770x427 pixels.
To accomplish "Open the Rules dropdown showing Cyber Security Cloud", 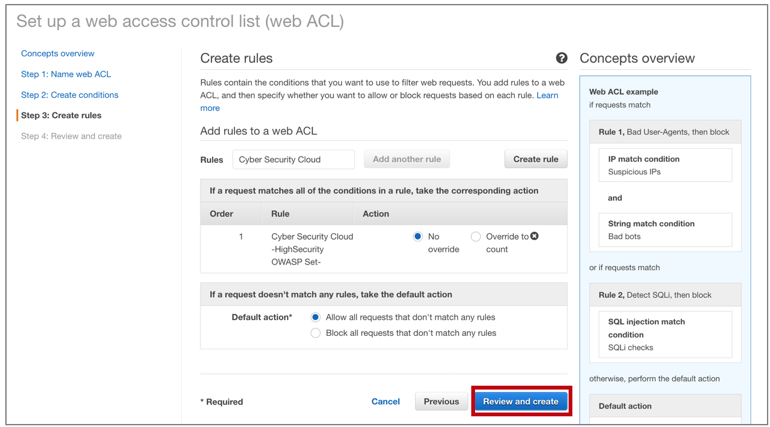I will pos(293,159).
